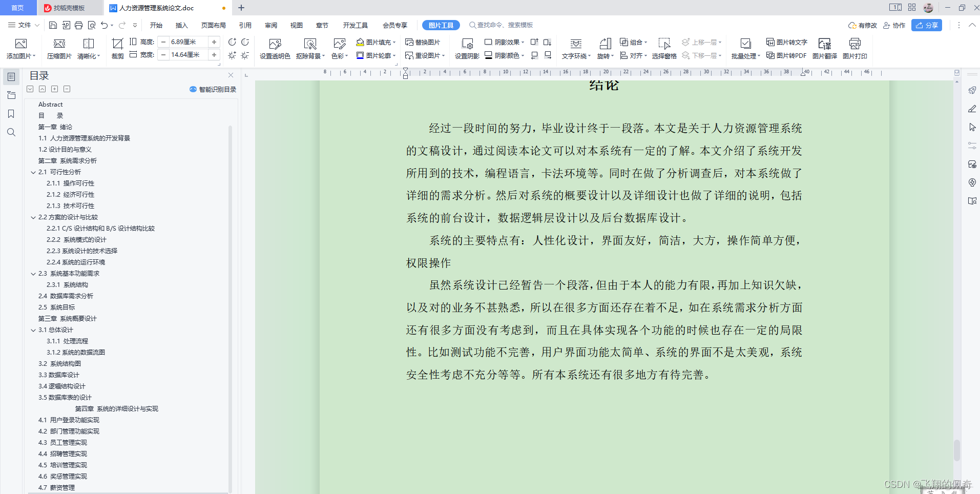Open the Shadow Effect (阴影效果) dropdown
The height and width of the screenshot is (494, 980).
(x=505, y=42)
